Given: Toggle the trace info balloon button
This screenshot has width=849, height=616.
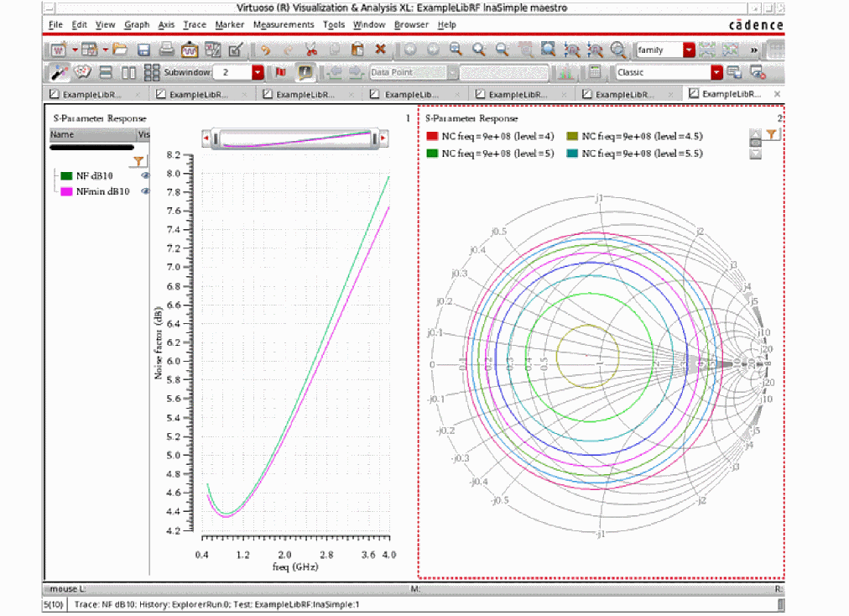Looking at the screenshot, I should pyautogui.click(x=305, y=73).
